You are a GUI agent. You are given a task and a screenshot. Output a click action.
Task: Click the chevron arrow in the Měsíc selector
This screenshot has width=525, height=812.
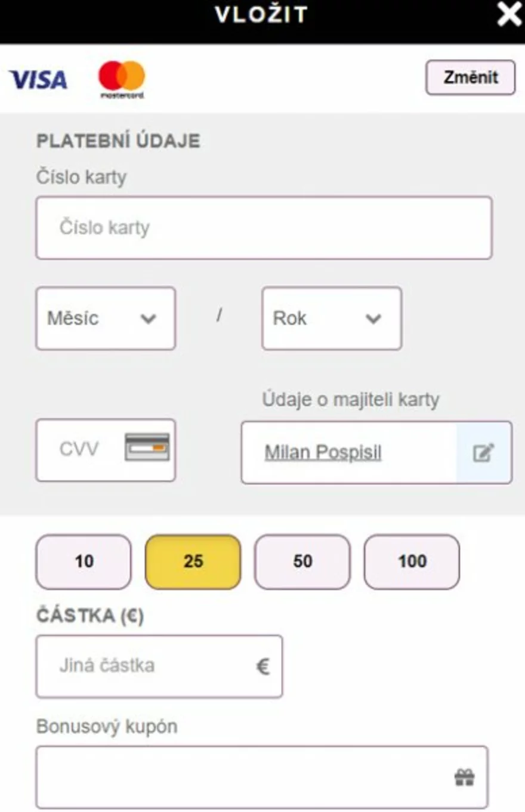point(148,319)
